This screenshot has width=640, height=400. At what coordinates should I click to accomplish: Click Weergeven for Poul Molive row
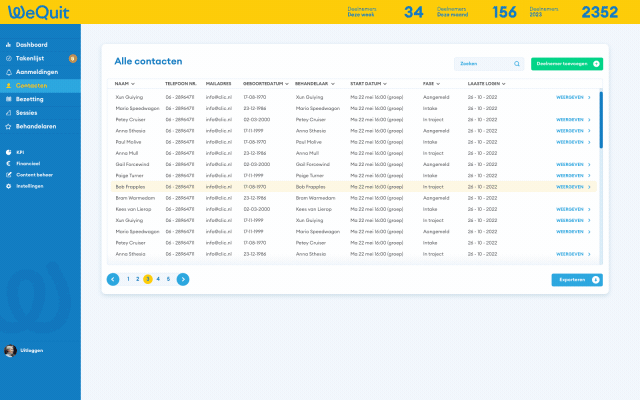pos(573,142)
